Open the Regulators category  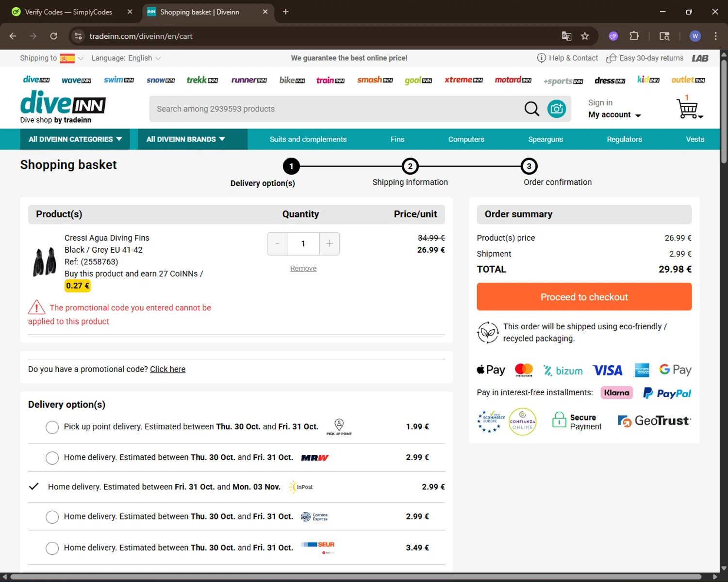[x=624, y=139]
